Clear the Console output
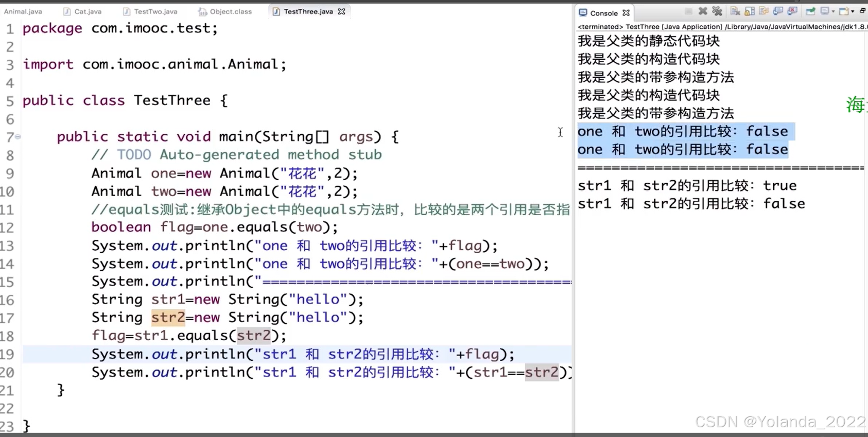Viewport: 868px width, 437px height. pyautogui.click(x=735, y=11)
